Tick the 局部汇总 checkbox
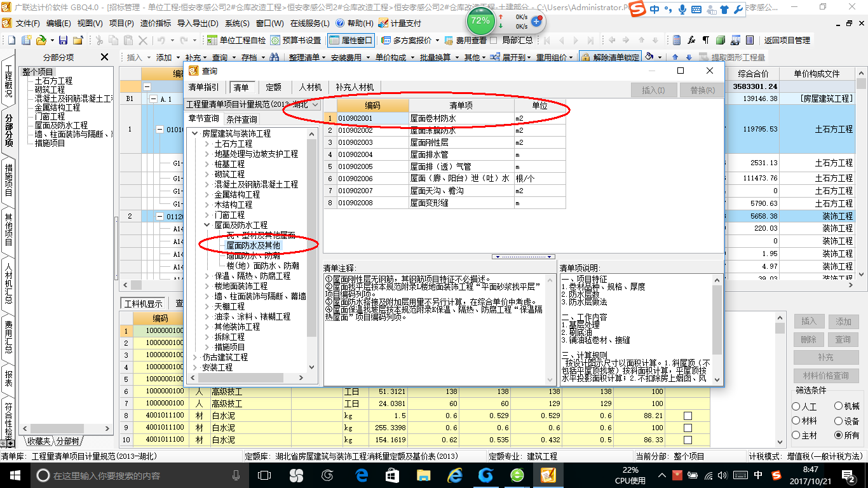This screenshot has height=488, width=868. pos(494,40)
